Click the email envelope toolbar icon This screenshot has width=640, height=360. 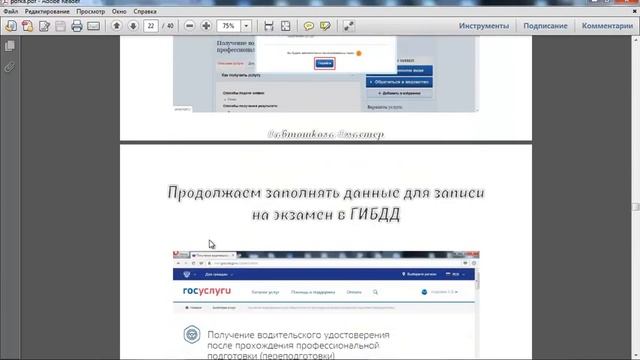[93, 26]
